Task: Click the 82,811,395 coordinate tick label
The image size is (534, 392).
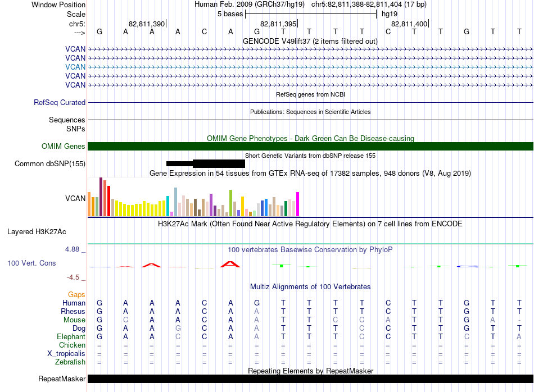Action: [278, 24]
